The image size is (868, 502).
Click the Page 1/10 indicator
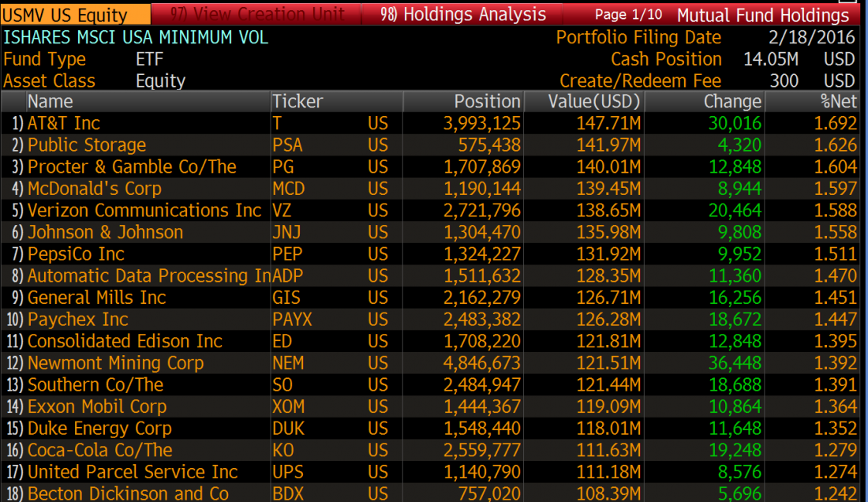[x=628, y=15]
